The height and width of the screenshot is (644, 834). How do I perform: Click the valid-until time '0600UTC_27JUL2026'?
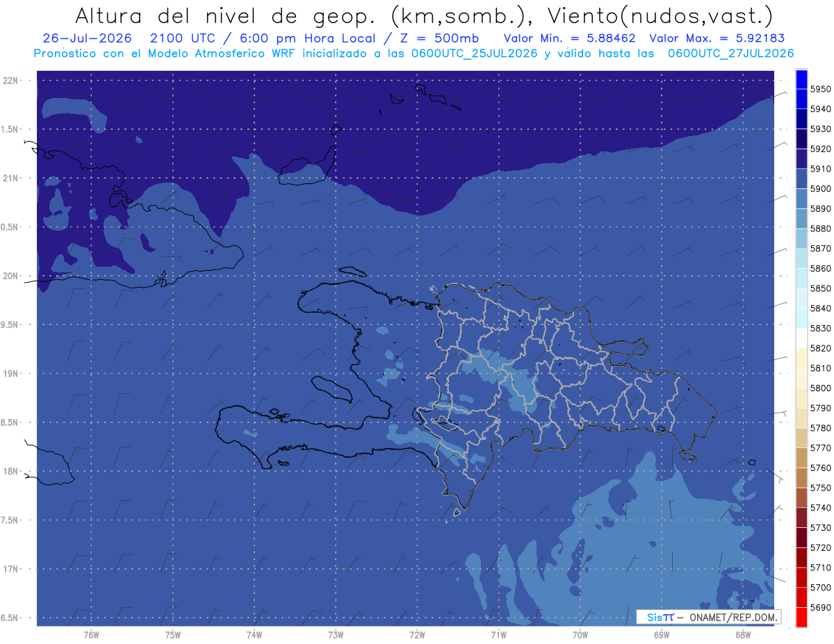tap(730, 53)
